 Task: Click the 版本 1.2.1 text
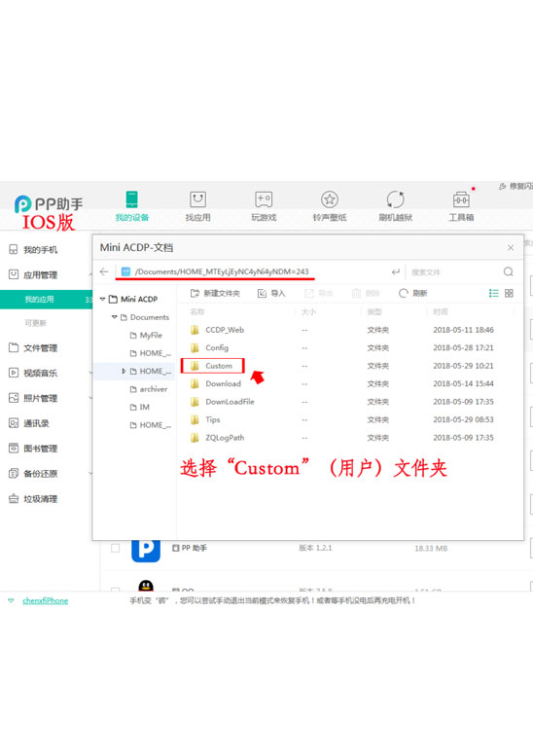click(x=315, y=548)
